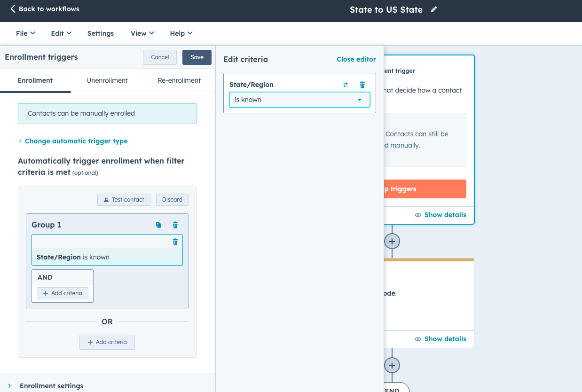Open the Edit menu

point(61,33)
